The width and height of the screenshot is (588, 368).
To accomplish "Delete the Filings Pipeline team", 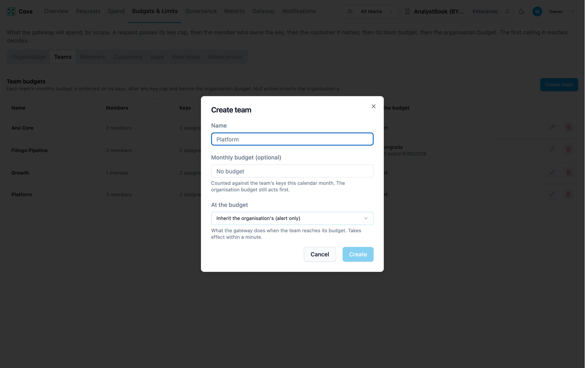I will pos(568,149).
